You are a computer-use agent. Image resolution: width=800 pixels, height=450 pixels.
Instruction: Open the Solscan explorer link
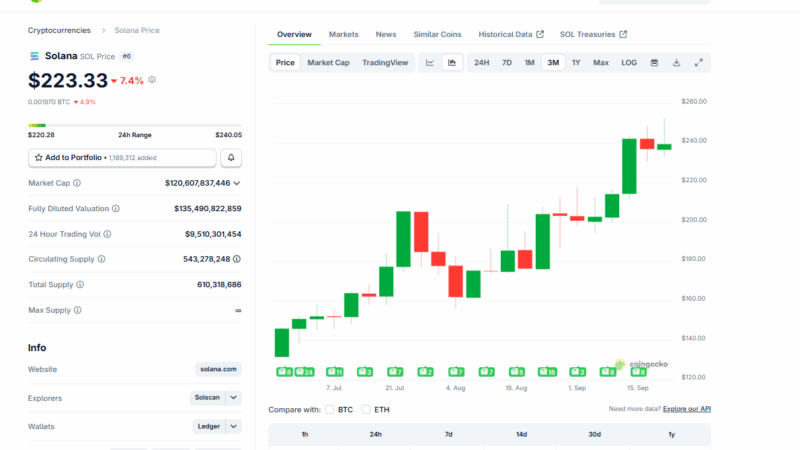[x=207, y=397]
